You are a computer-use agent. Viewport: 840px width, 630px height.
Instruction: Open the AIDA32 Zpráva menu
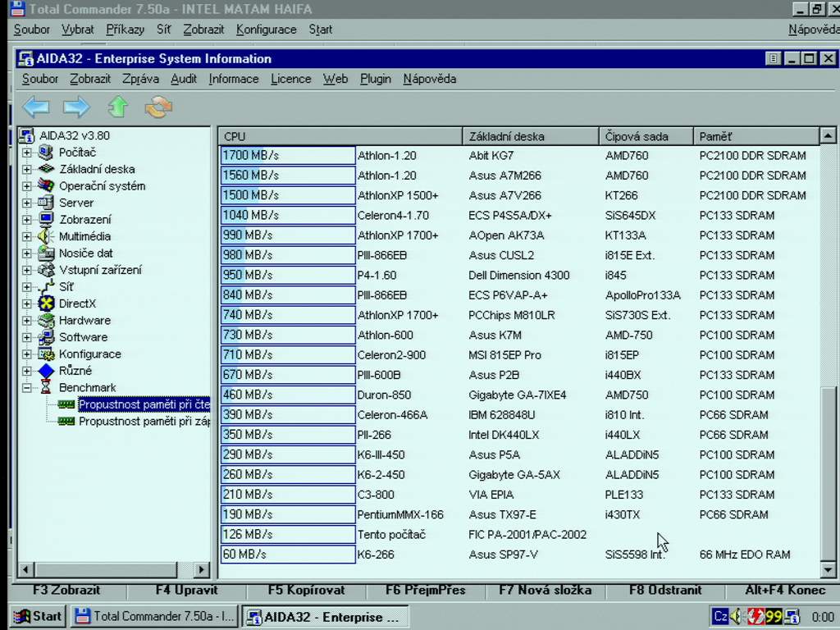[x=140, y=79]
